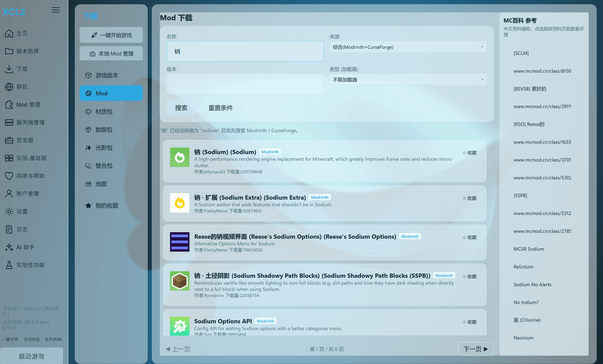Open 本地 Mod 管理
Screen dimensions: 603x364
111,54
